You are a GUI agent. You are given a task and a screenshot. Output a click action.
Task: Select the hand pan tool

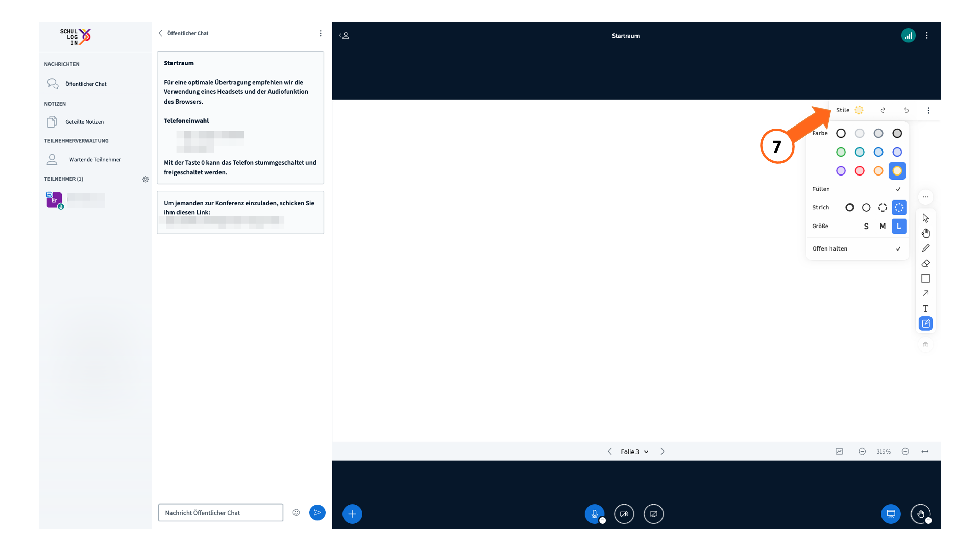point(925,233)
